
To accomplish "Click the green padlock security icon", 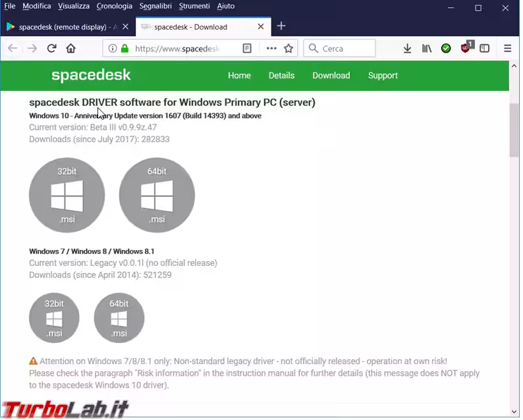I will coord(124,49).
